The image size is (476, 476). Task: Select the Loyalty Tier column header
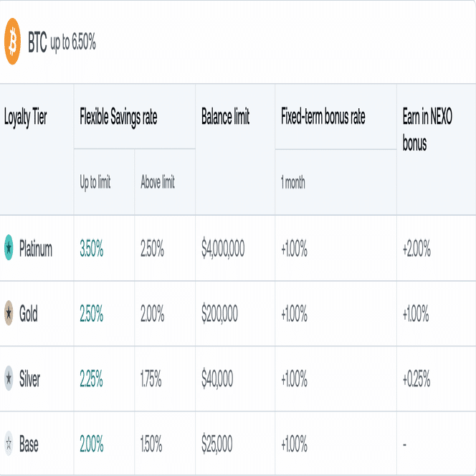click(x=26, y=118)
